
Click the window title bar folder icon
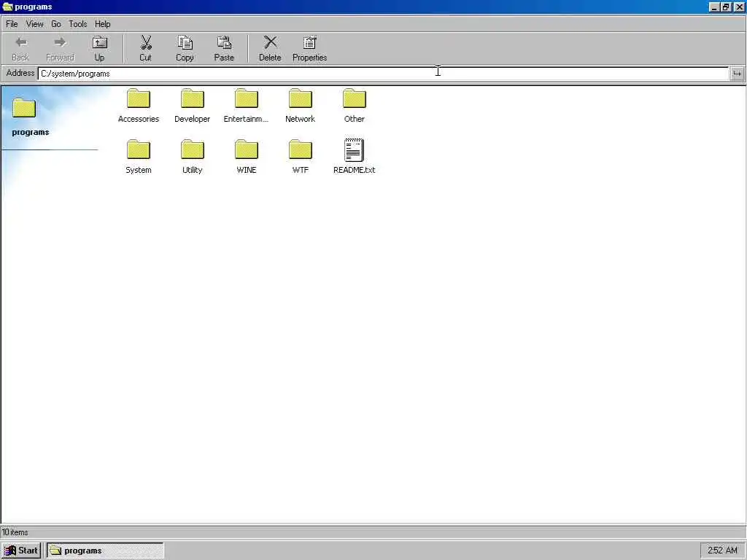pos(7,7)
